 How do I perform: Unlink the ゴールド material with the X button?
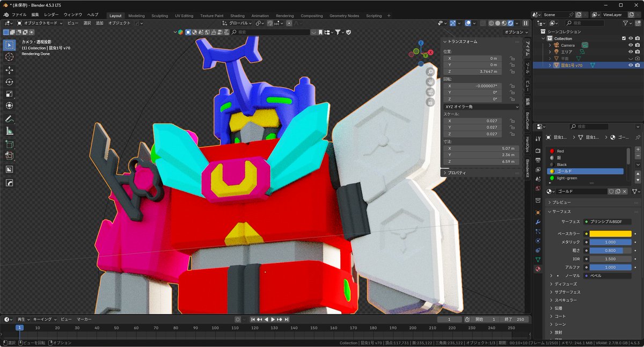click(624, 191)
